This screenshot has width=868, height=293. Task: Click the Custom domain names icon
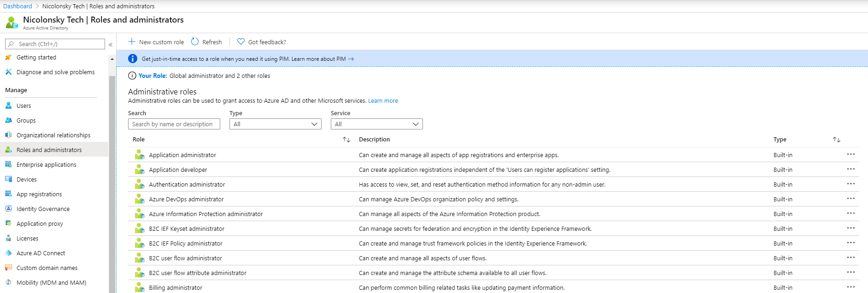[8, 268]
